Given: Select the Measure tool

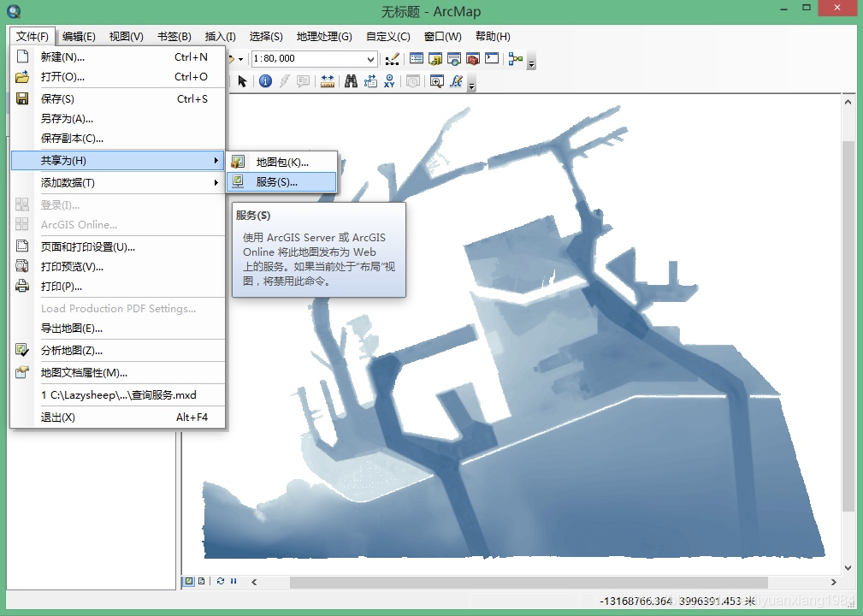Looking at the screenshot, I should [x=328, y=81].
